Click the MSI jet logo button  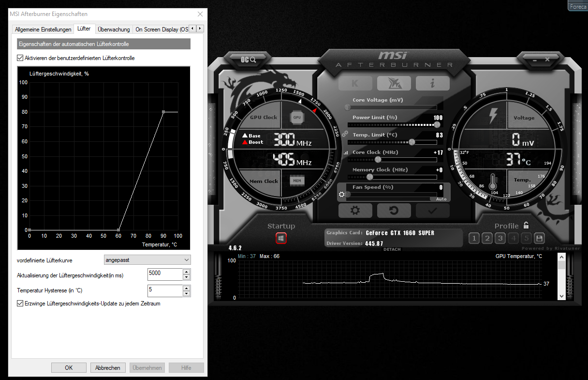(394, 83)
